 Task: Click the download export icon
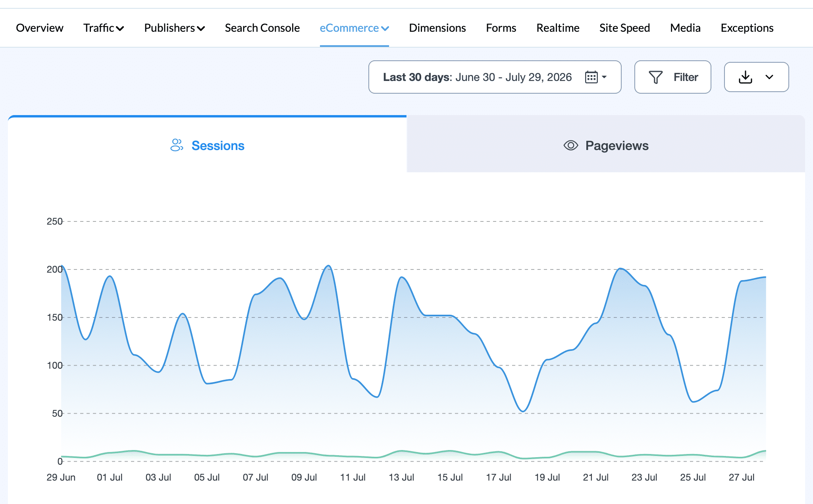[x=745, y=77]
